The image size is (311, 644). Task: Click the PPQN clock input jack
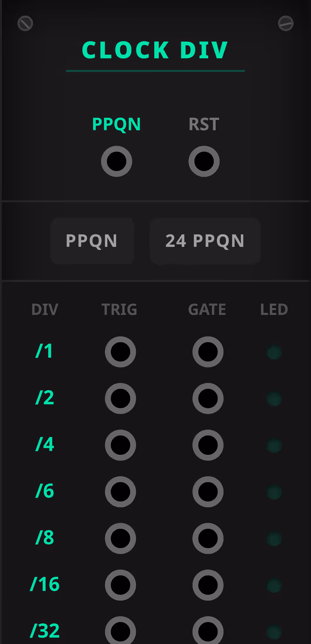(117, 161)
